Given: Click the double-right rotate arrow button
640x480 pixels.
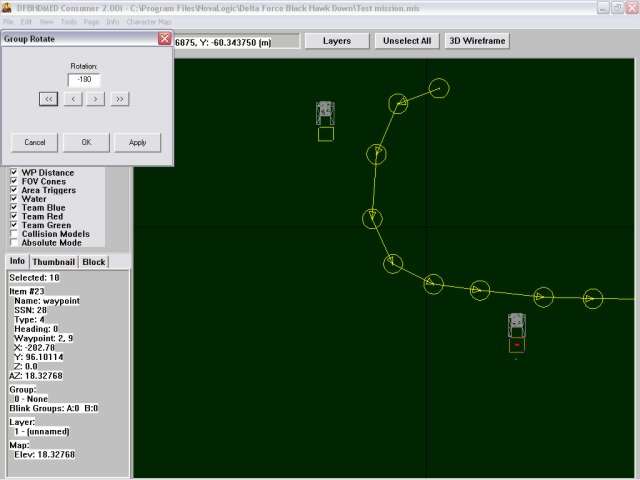Looking at the screenshot, I should click(x=120, y=99).
